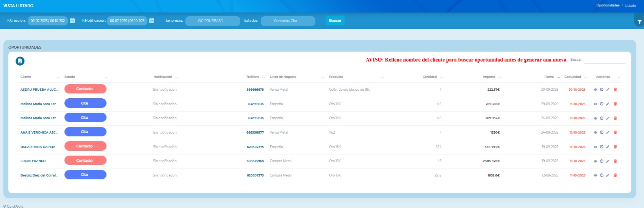The height and width of the screenshot is (208, 644).
Task: Delete the Beatriz Diez del Corral opportunity
Action: point(615,175)
